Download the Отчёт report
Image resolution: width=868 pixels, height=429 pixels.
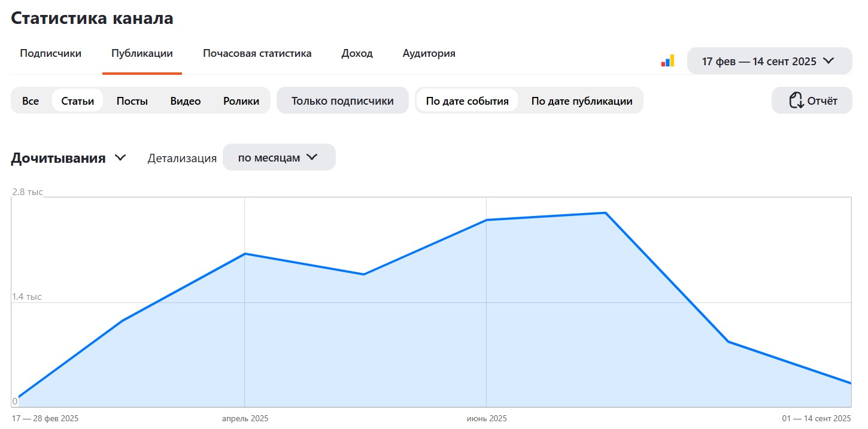(812, 101)
